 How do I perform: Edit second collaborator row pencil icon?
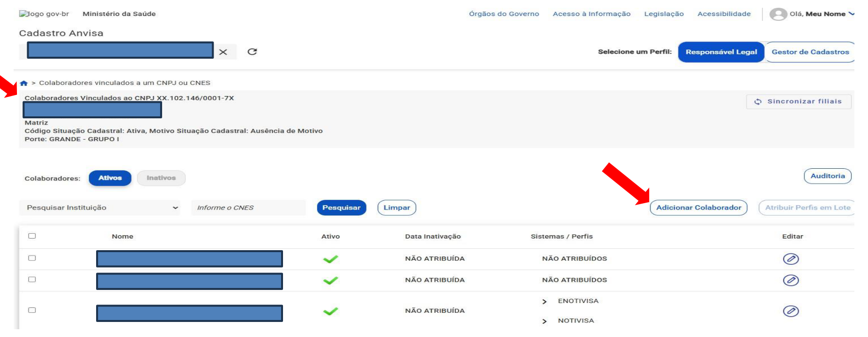point(791,280)
